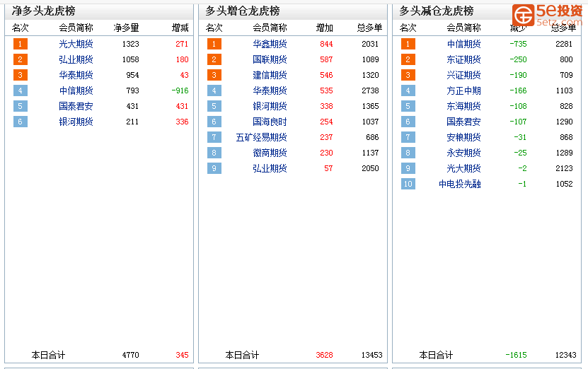
Task: Click the rank 6 badge beside 银河期货
Action: pos(21,122)
